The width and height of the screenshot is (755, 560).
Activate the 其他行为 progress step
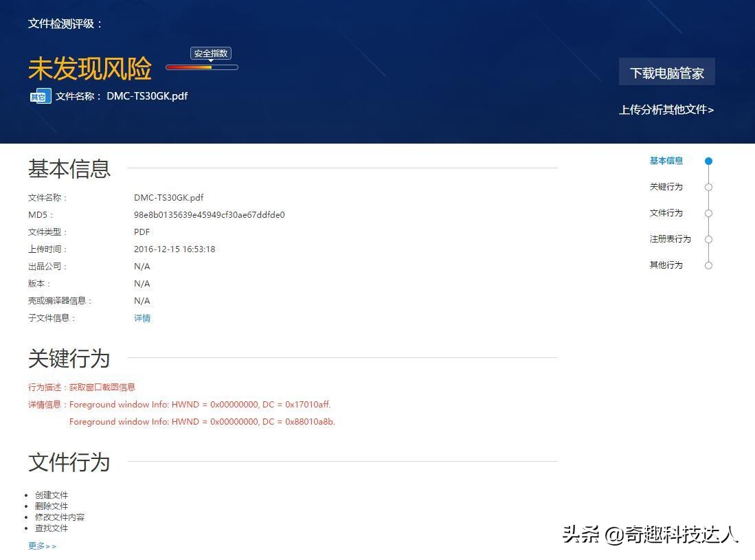click(666, 265)
